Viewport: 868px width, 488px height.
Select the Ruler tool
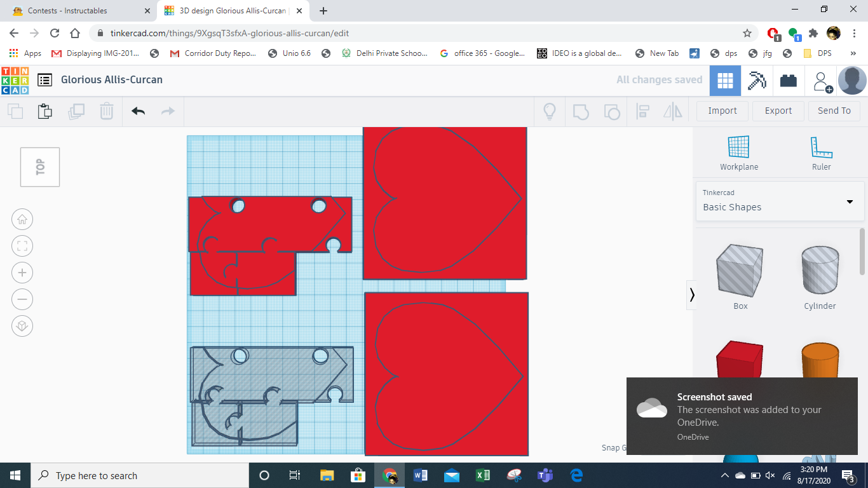tap(821, 153)
